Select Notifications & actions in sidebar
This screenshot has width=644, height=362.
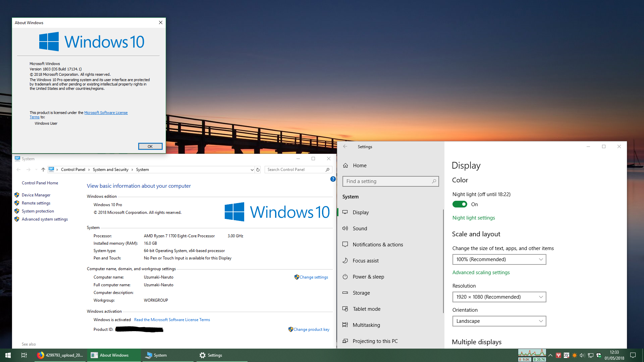point(378,245)
